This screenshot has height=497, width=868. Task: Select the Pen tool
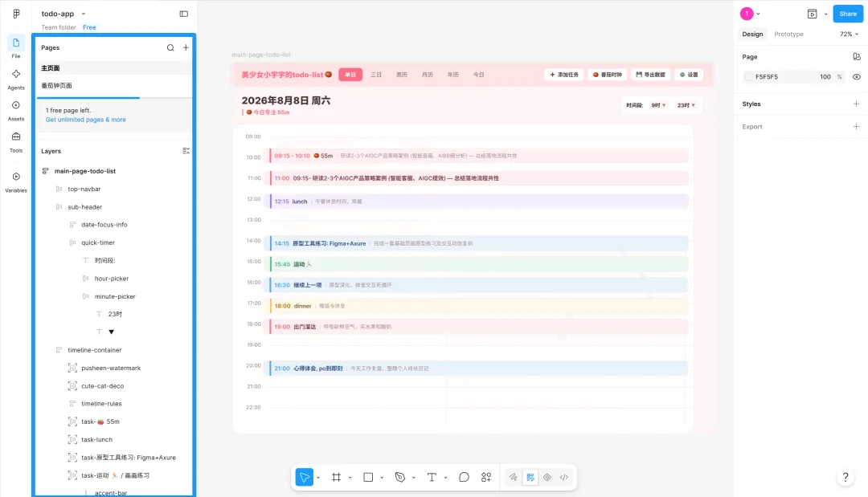[x=399, y=477]
